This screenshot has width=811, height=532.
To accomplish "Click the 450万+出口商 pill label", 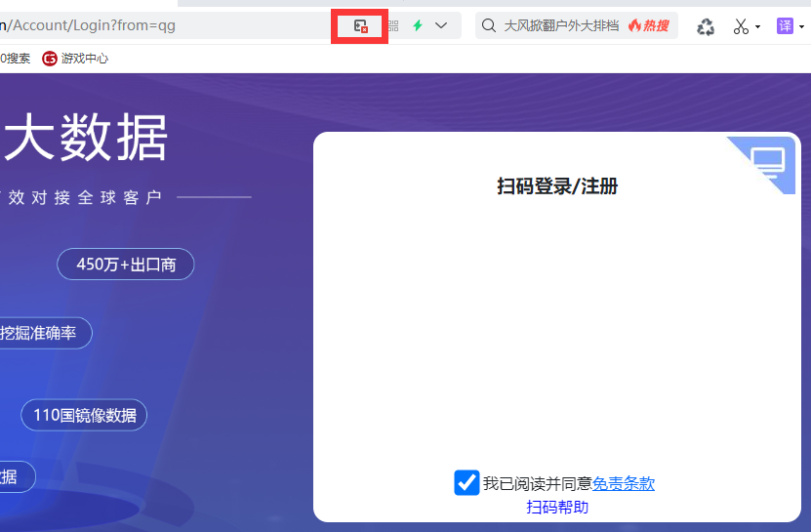I will click(x=126, y=265).
